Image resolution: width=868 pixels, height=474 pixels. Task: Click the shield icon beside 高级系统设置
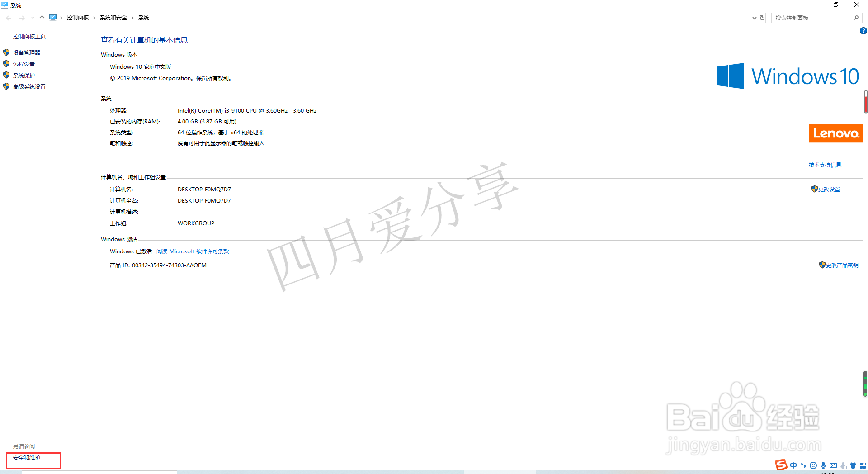click(x=6, y=86)
